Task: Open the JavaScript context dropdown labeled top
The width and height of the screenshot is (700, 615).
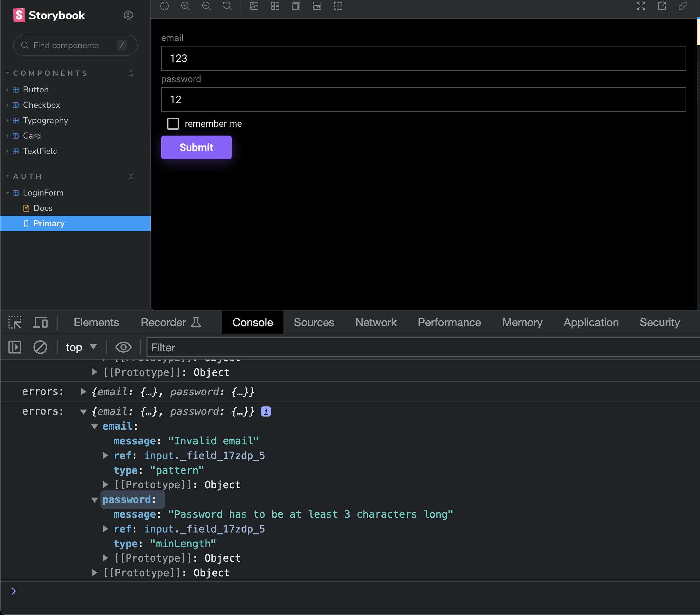Action: tap(81, 347)
